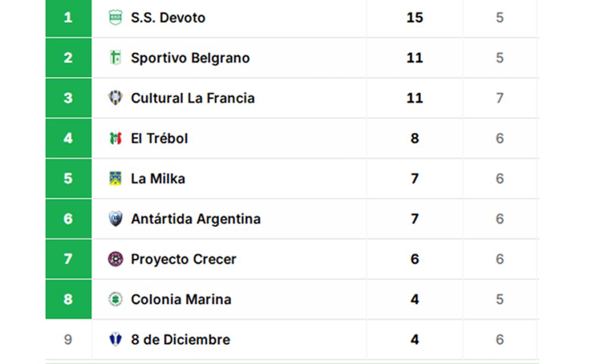Viewport: 592px width, 364px height.
Task: Click the S.S. Devoto club crest
Action: (116, 18)
